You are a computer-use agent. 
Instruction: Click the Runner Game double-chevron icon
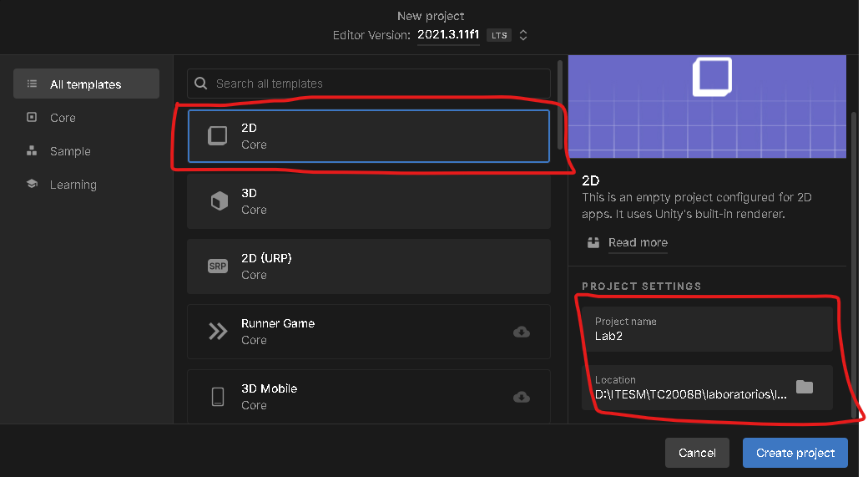218,332
